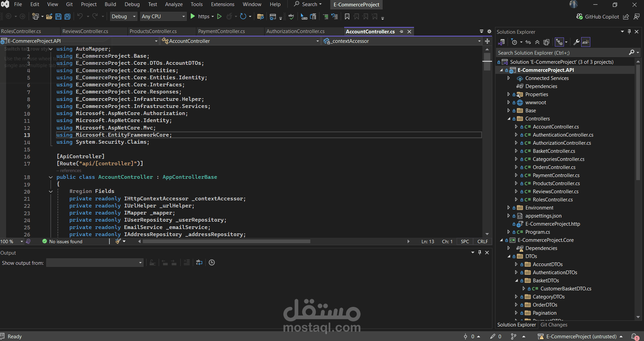
Task: Click Show All Files icon
Action: [x=546, y=42]
